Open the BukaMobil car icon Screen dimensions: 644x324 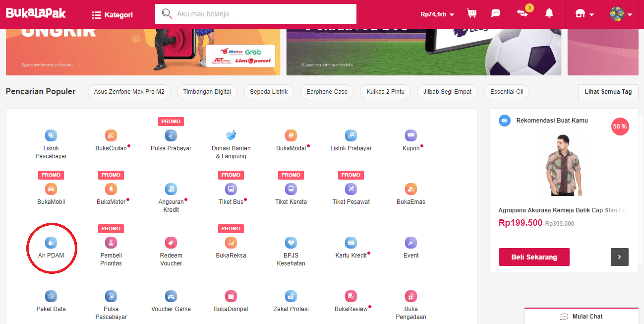pyautogui.click(x=51, y=189)
